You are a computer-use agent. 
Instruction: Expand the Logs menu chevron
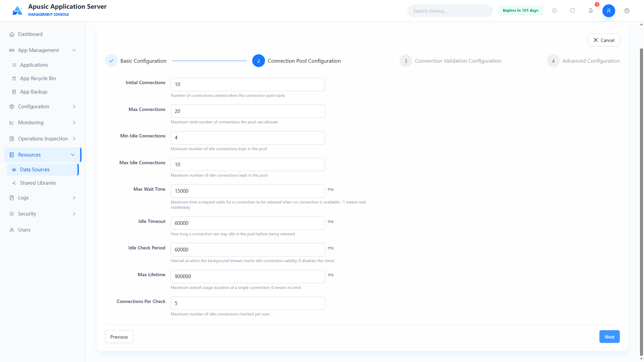pyautogui.click(x=74, y=198)
